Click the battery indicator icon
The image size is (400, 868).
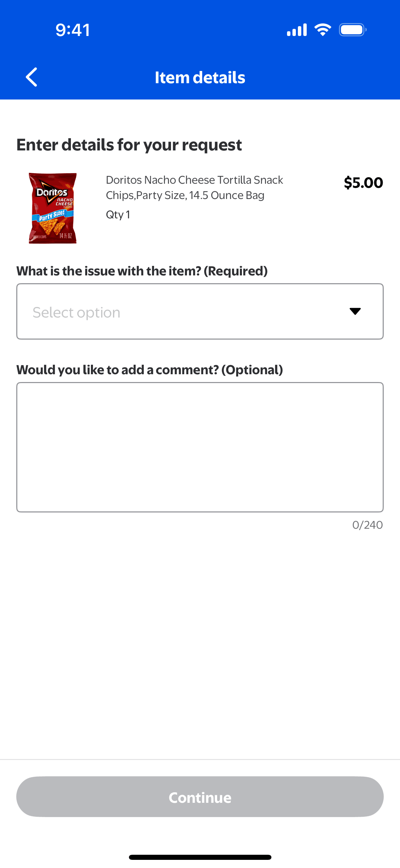pos(353,30)
